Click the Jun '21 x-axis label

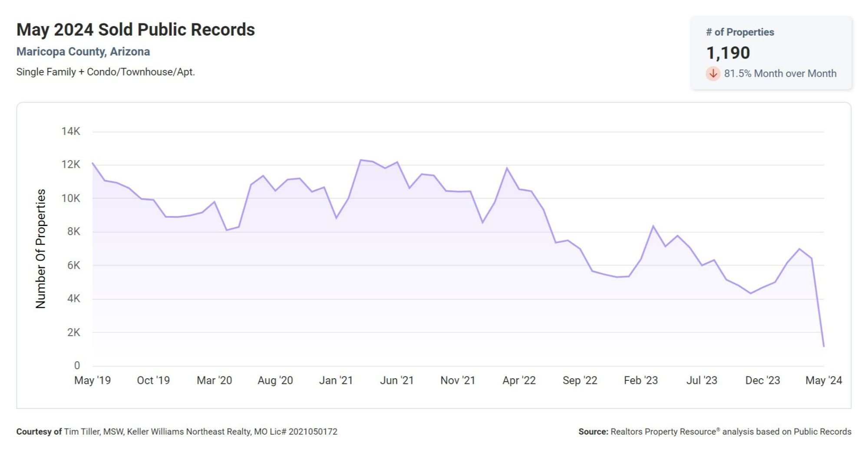point(397,380)
